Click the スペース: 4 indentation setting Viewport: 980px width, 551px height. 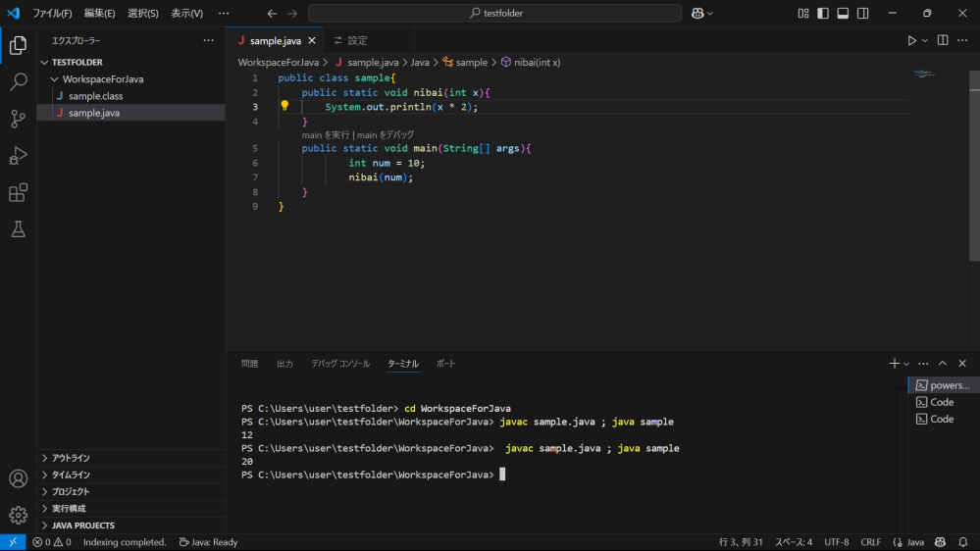794,542
